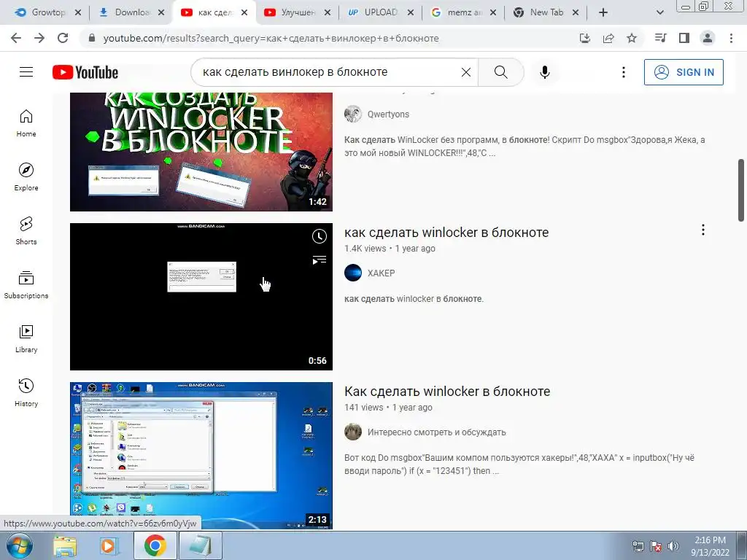Open the media player taskbar icon
This screenshot has height=560, width=747.
108,546
